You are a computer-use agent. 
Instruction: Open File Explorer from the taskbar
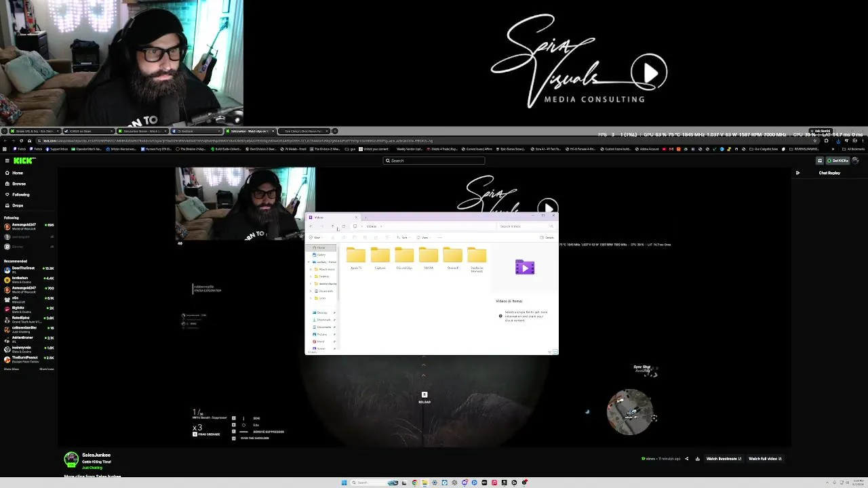425,483
